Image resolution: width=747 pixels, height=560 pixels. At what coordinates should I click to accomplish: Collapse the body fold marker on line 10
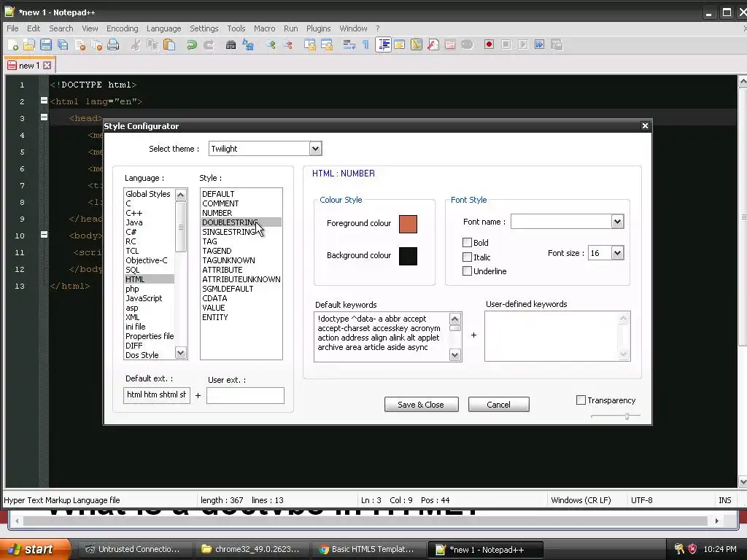44,235
